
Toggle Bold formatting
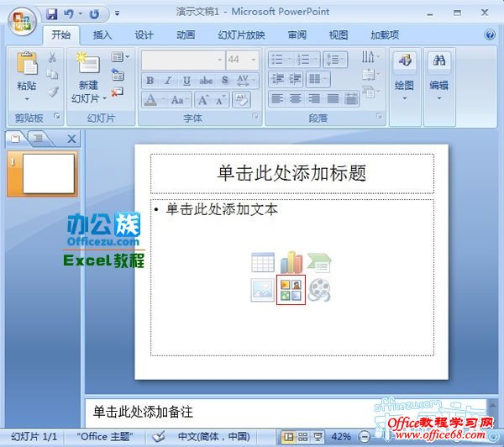point(150,81)
